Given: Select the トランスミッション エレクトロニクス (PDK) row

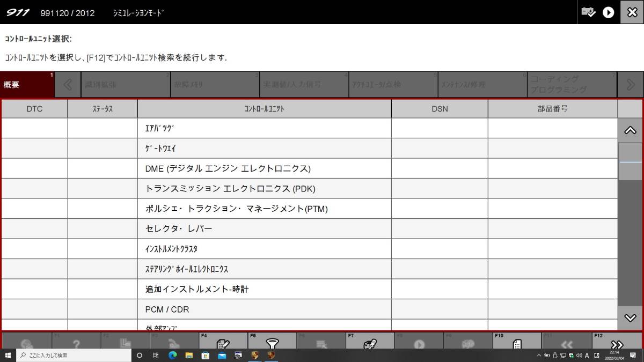Looking at the screenshot, I should (x=310, y=189).
